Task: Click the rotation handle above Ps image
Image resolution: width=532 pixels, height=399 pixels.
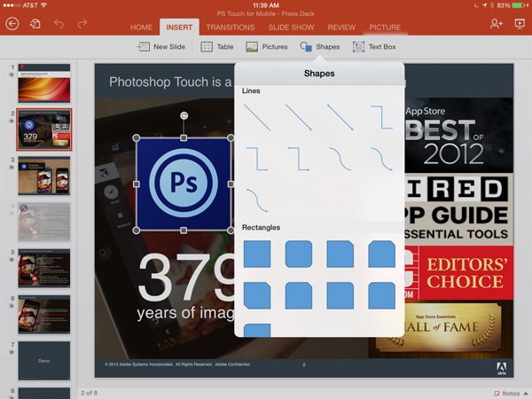Action: point(184,115)
